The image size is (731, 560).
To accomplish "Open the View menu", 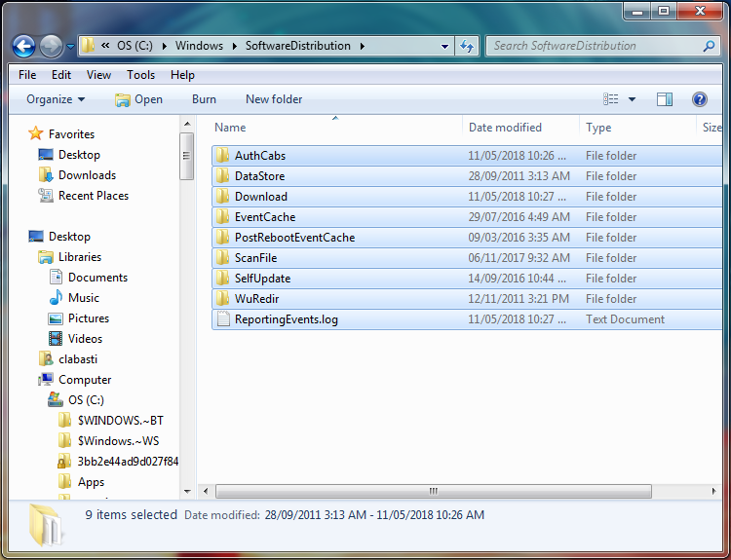I will tap(98, 75).
